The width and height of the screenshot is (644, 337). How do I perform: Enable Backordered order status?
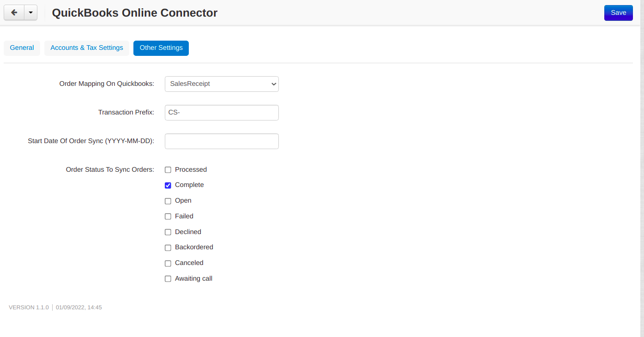[168, 247]
